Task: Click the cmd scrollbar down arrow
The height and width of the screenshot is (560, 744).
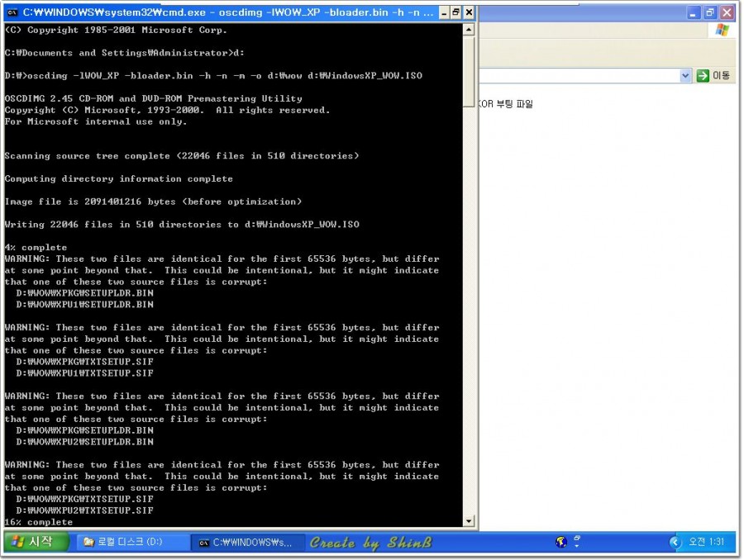Action: 469,521
